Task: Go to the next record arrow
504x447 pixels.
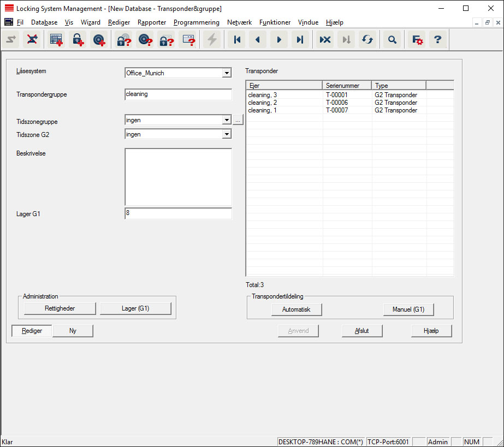Action: click(x=279, y=40)
